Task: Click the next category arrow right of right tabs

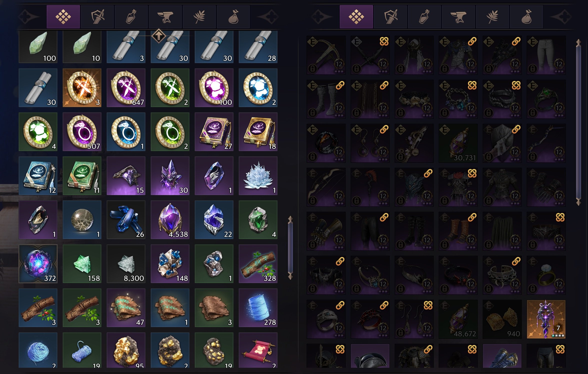Action: 561,17
